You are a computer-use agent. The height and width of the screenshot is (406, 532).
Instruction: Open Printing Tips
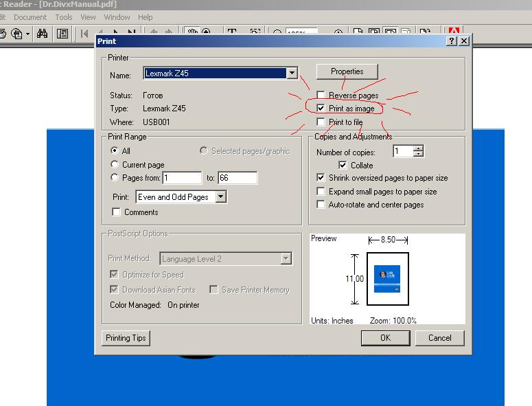point(126,338)
